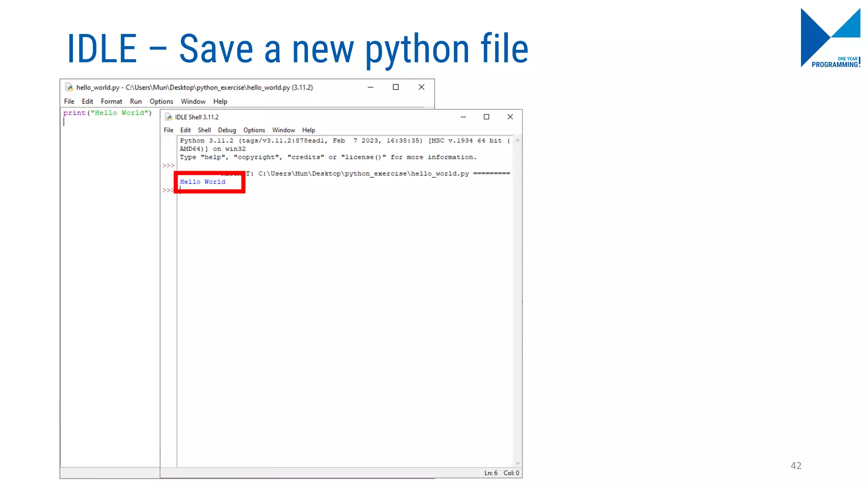Image resolution: width=868 pixels, height=488 pixels.
Task: Open the Options menu in IDLE Shell
Action: pos(254,130)
